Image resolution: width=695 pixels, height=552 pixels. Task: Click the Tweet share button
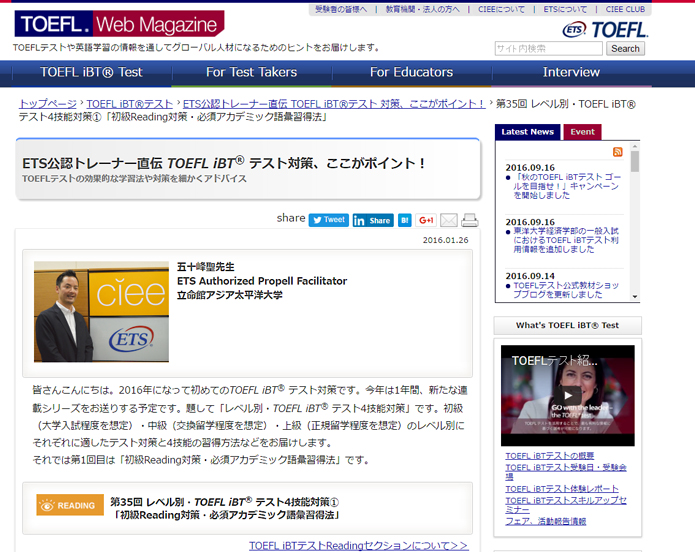tap(328, 220)
